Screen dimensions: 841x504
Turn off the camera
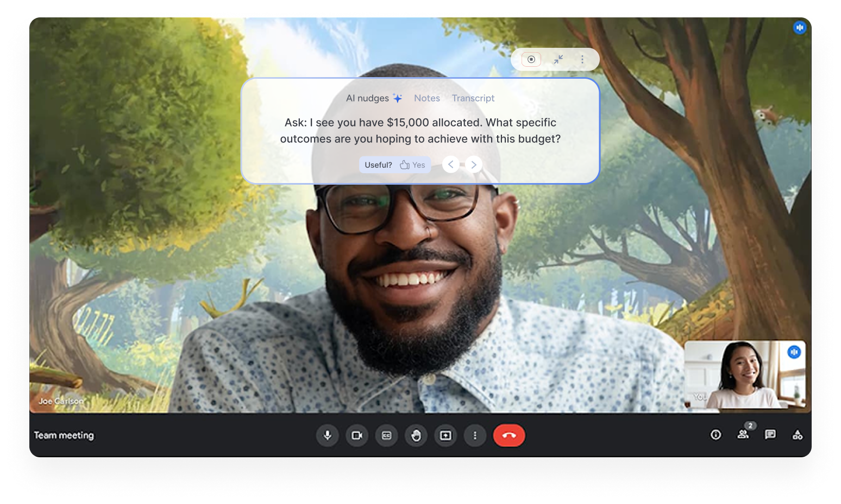[x=357, y=436]
